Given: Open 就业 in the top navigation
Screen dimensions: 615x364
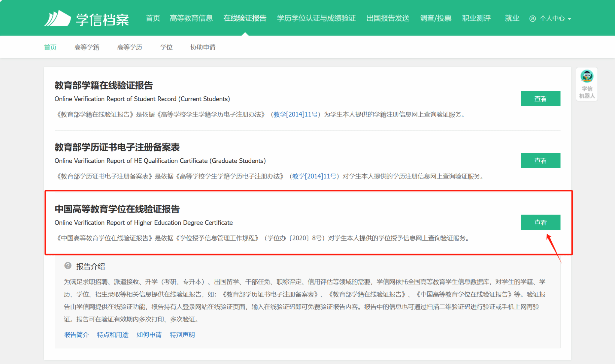Looking at the screenshot, I should click(x=512, y=18).
